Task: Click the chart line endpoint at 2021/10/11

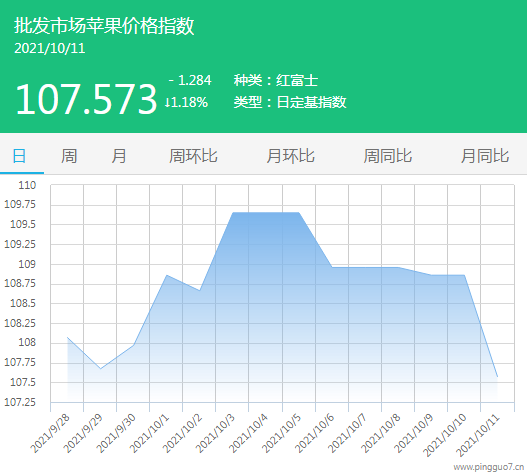Action: tap(497, 377)
